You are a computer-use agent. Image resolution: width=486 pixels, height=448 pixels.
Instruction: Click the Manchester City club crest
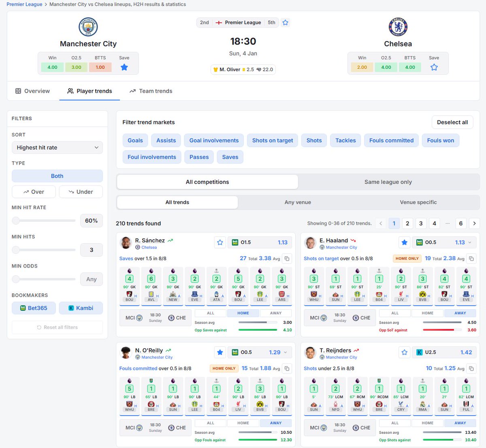click(88, 27)
